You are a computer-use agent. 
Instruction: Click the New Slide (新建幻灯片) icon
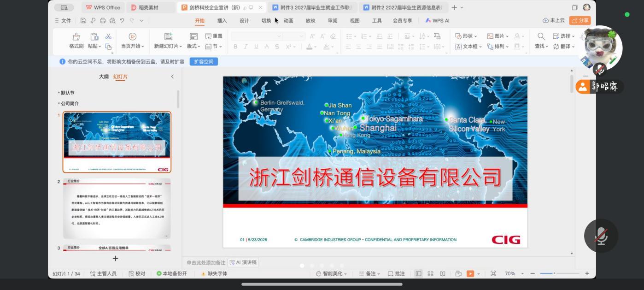point(168,36)
